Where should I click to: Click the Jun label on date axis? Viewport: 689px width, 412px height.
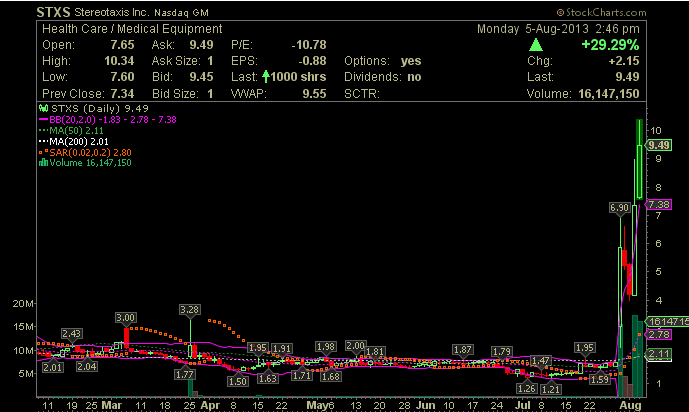pos(425,405)
